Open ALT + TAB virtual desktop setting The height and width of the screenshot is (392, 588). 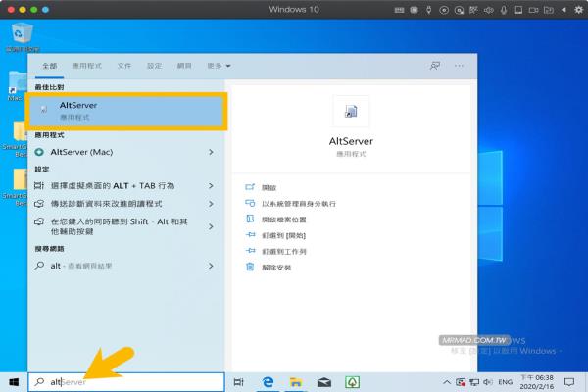(x=113, y=185)
